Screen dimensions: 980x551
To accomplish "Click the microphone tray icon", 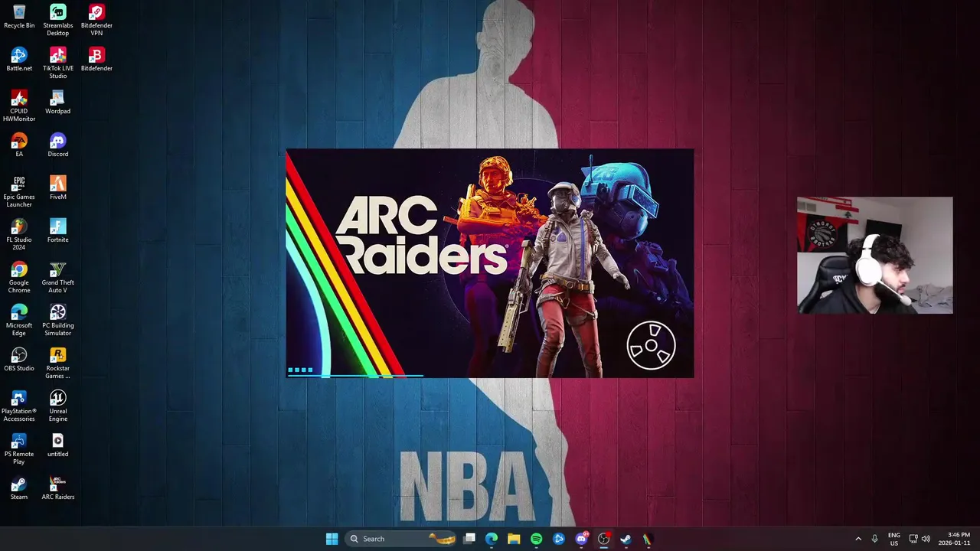I will pyautogui.click(x=874, y=539).
